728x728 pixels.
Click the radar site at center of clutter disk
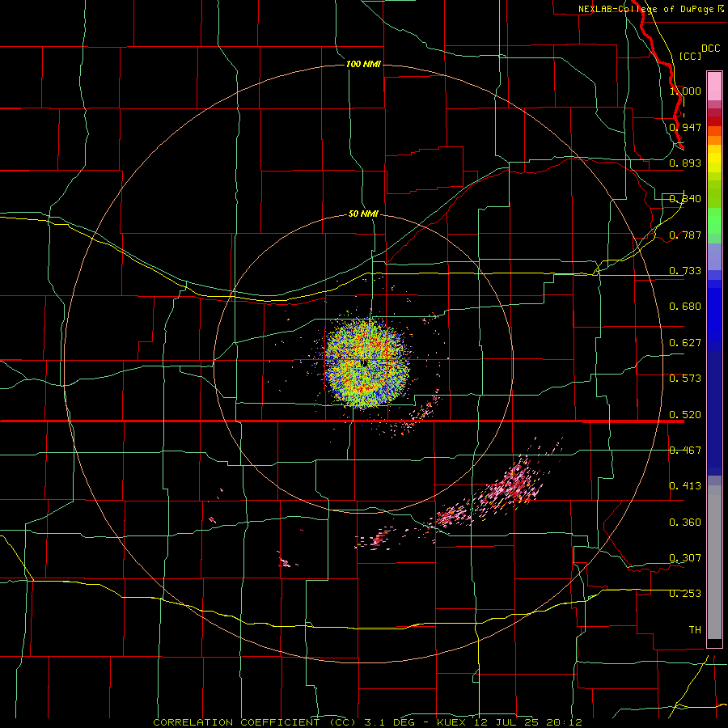(x=365, y=363)
